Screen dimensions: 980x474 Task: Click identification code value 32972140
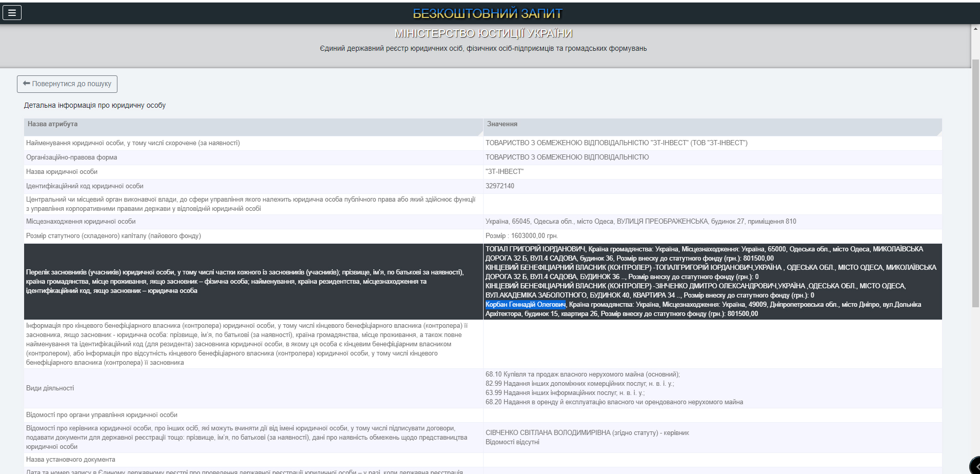tap(499, 186)
